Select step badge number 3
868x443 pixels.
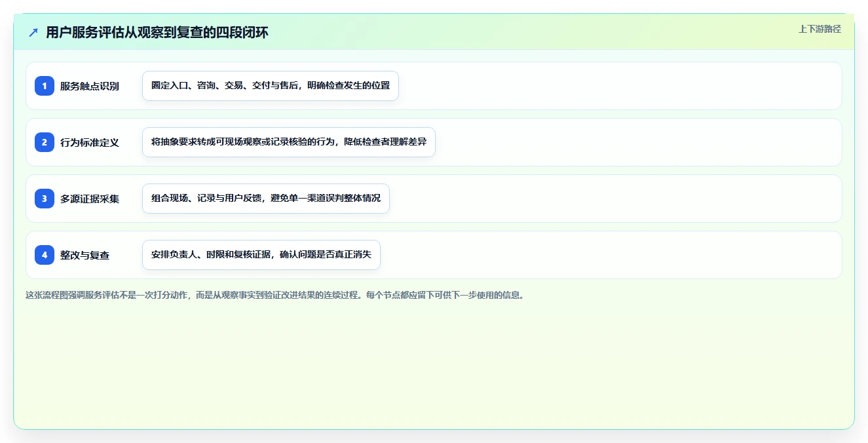[x=45, y=199]
